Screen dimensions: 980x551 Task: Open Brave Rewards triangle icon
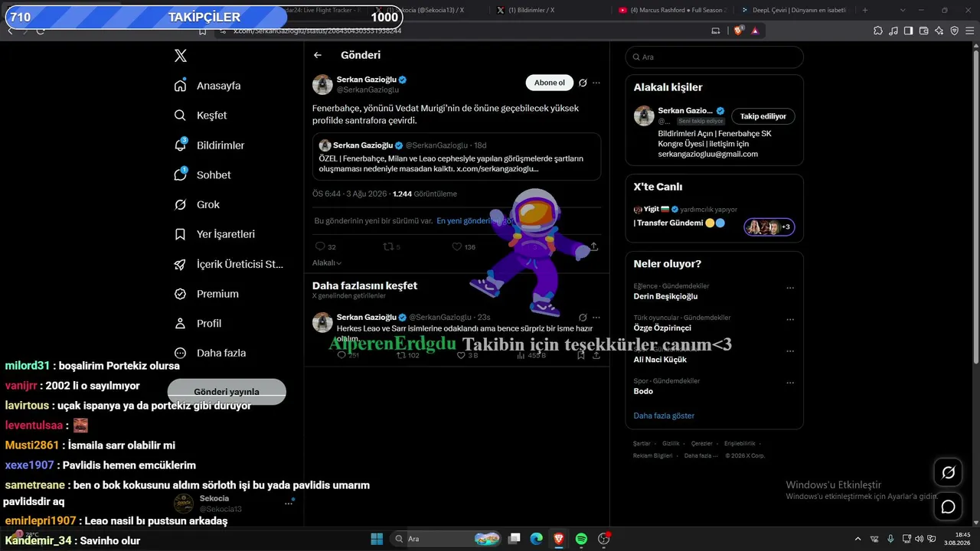[x=756, y=31]
